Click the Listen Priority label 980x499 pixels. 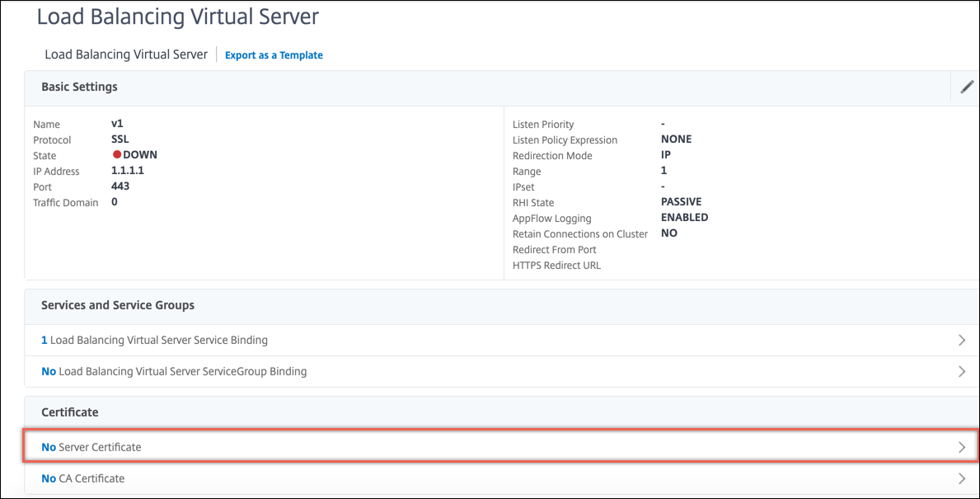point(543,125)
